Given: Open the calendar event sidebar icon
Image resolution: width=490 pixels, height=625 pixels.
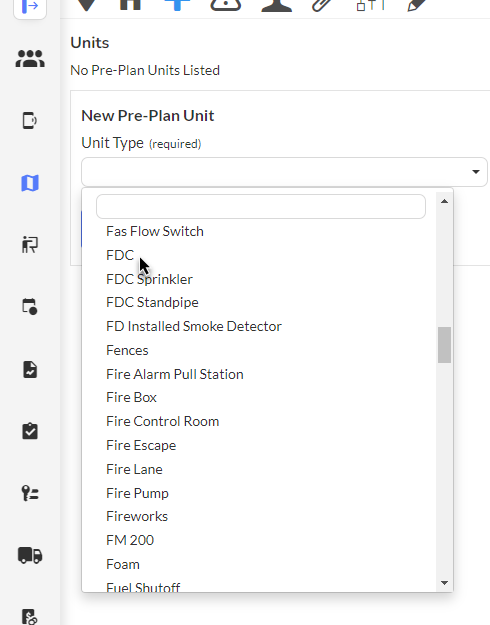Looking at the screenshot, I should (x=30, y=307).
